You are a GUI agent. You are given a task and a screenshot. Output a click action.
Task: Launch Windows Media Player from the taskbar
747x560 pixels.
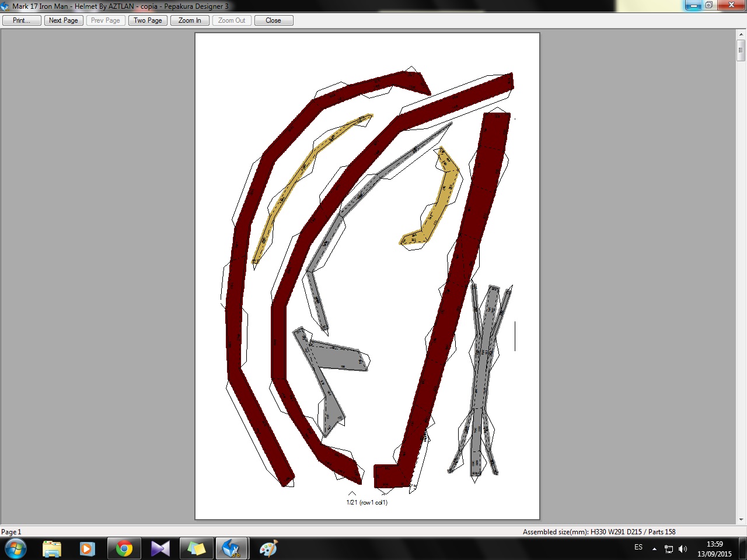point(88,549)
